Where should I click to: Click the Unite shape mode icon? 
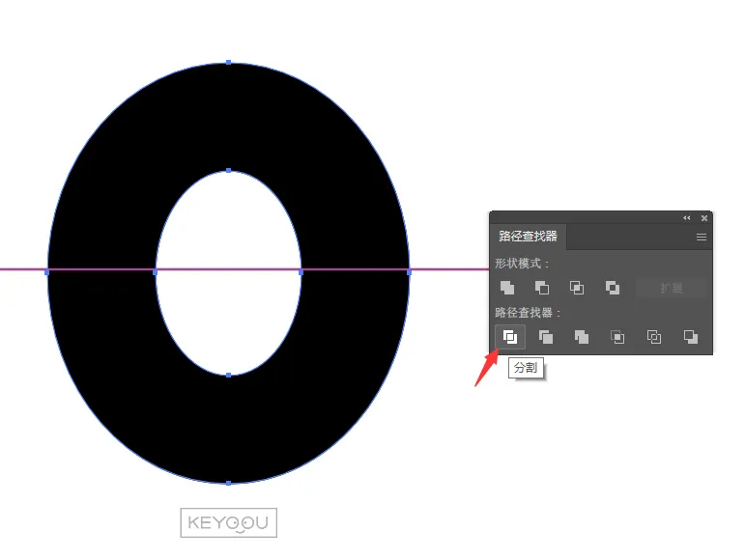pos(507,288)
